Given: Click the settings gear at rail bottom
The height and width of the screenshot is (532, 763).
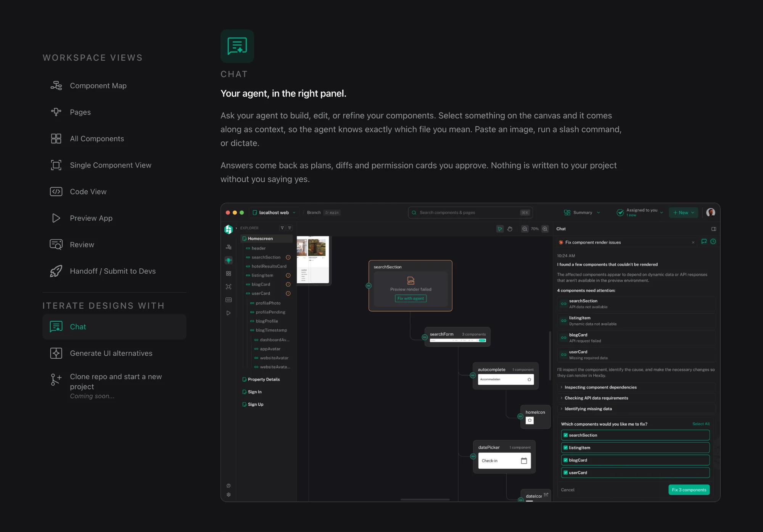Looking at the screenshot, I should point(229,495).
